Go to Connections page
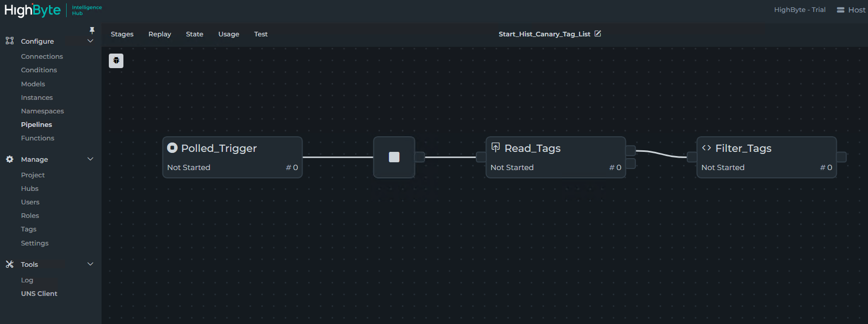868x324 pixels. (42, 57)
